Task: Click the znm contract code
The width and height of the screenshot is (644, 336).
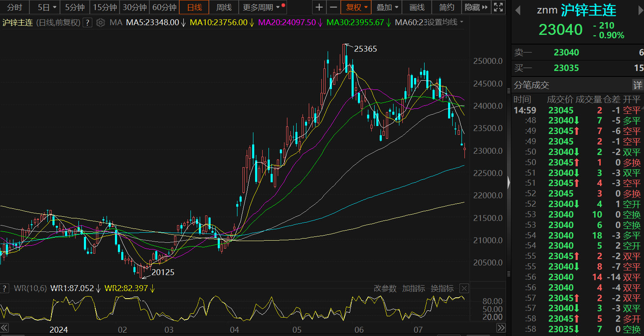Action: tap(547, 10)
